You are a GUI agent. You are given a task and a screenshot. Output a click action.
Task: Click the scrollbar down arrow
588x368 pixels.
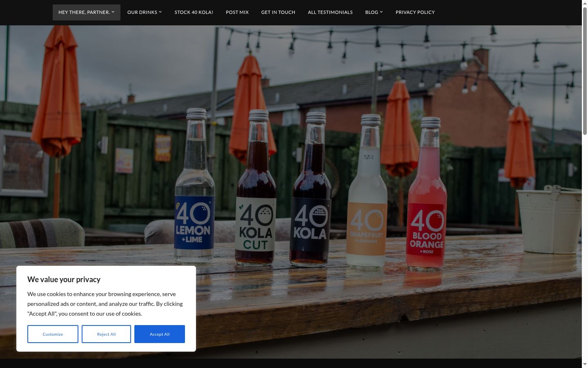coord(585,364)
